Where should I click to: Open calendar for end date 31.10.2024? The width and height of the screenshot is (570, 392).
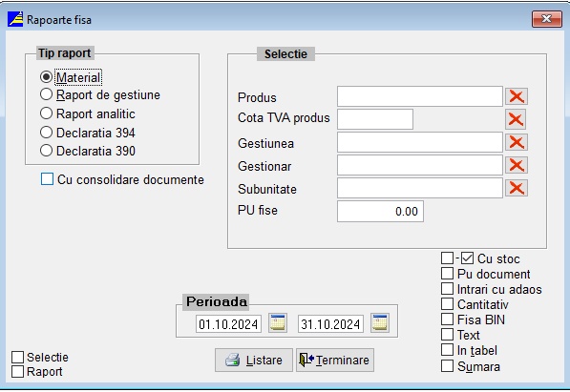click(x=380, y=322)
